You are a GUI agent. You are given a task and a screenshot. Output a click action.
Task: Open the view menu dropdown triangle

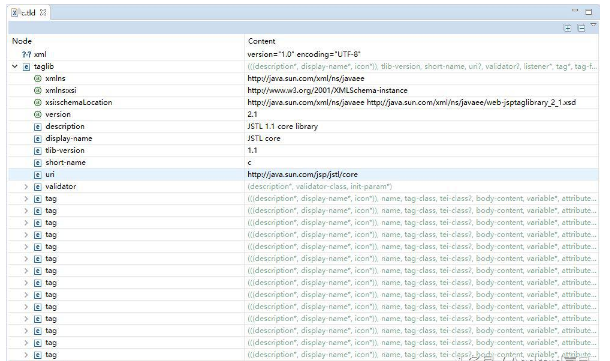click(593, 25)
